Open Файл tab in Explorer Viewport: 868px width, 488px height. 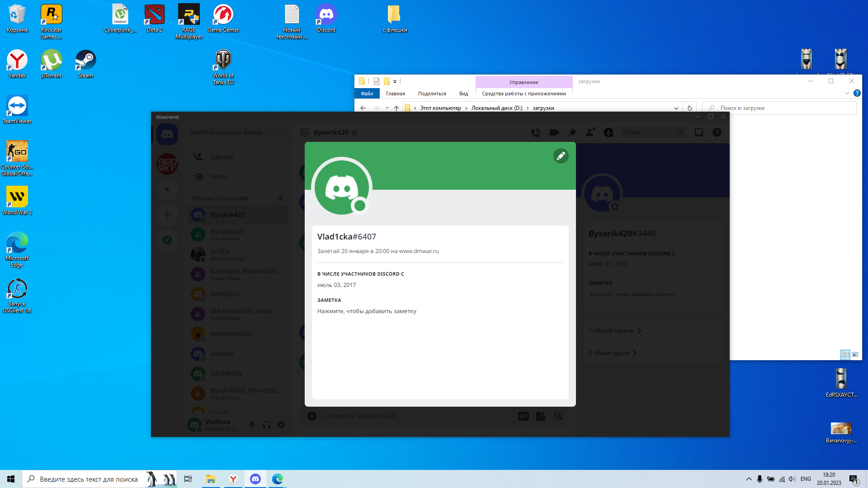point(367,94)
